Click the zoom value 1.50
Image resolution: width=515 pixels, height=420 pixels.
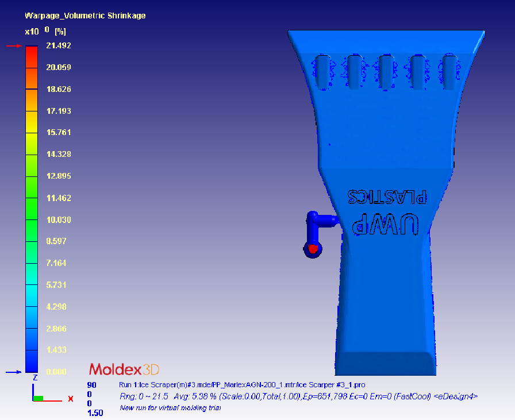[x=95, y=413]
